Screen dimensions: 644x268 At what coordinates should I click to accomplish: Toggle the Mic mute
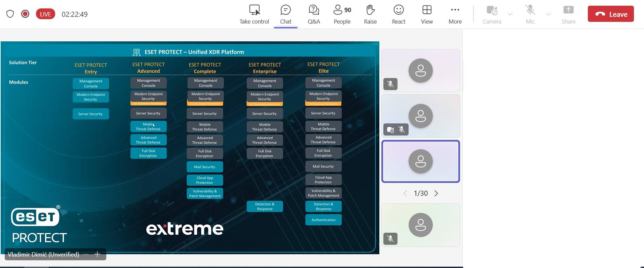tap(530, 14)
